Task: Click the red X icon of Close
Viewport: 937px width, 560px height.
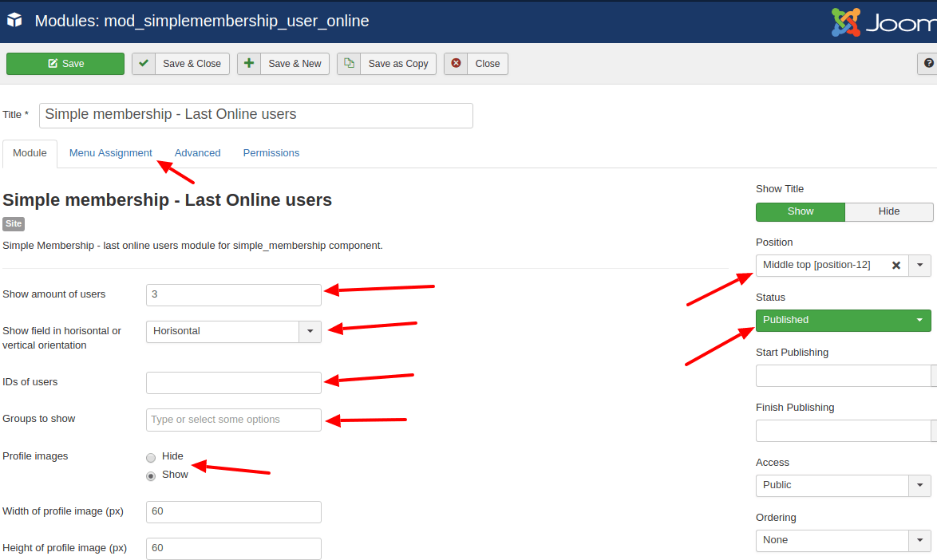Action: 456,63
